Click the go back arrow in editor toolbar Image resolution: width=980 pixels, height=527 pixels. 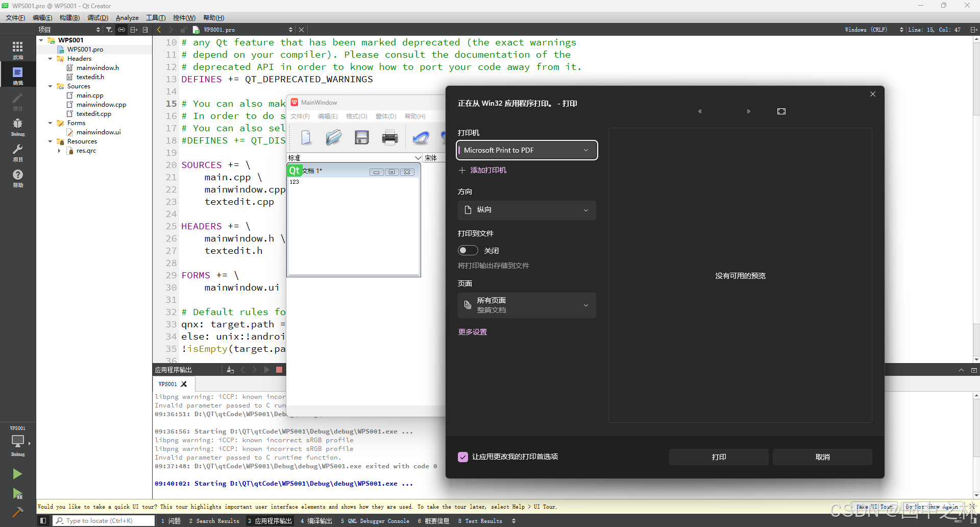pyautogui.click(x=159, y=30)
